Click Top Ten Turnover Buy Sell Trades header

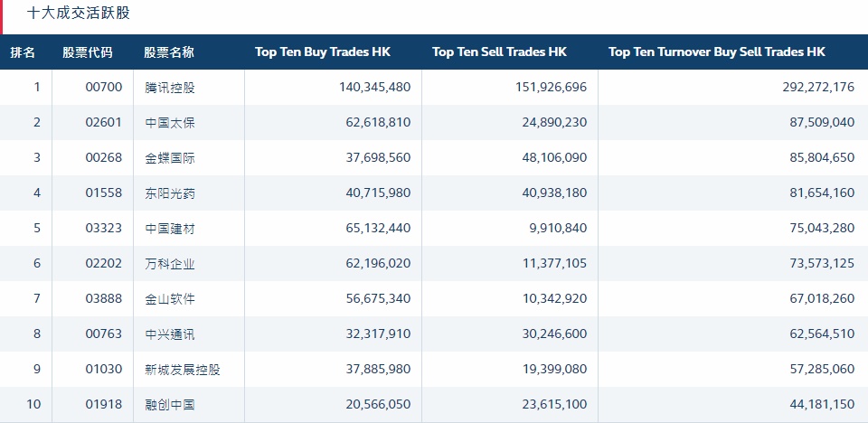(x=717, y=52)
